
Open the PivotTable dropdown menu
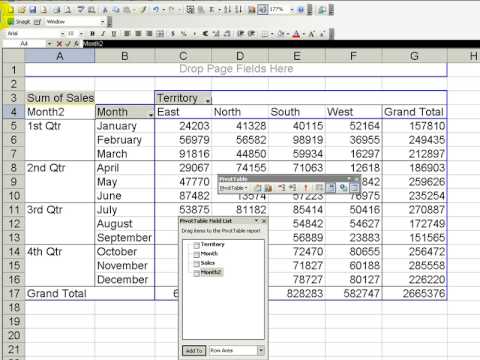click(x=233, y=188)
